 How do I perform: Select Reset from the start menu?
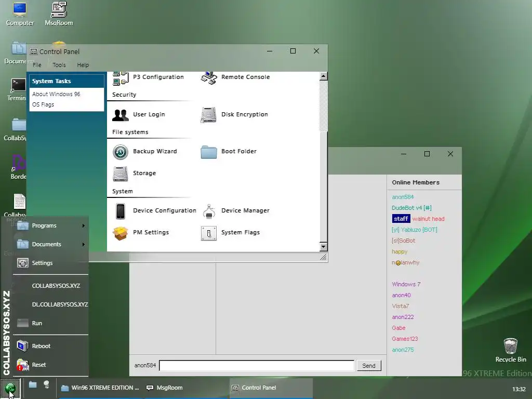tap(50, 365)
